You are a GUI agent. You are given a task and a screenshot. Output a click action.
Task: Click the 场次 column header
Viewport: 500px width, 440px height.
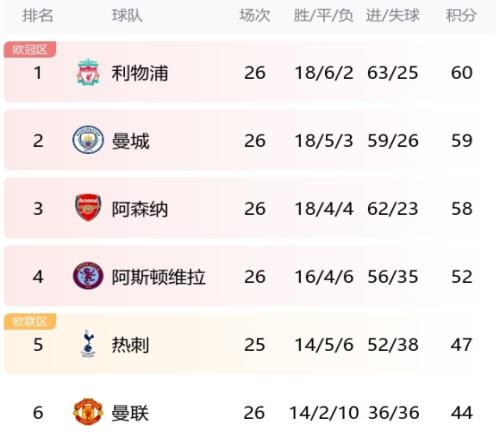pos(255,15)
